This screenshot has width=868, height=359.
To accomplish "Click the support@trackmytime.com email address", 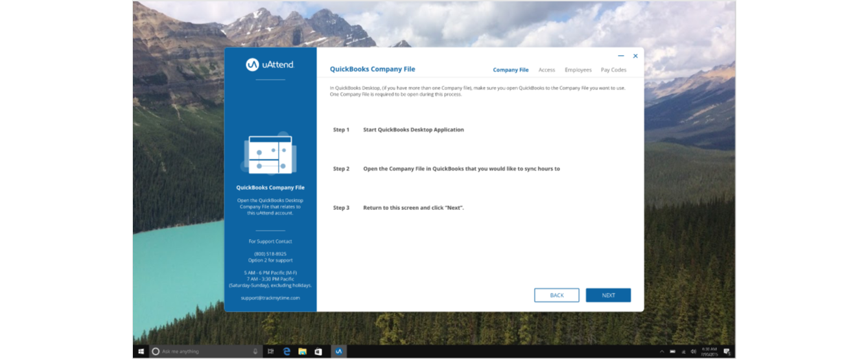I will tap(270, 297).
